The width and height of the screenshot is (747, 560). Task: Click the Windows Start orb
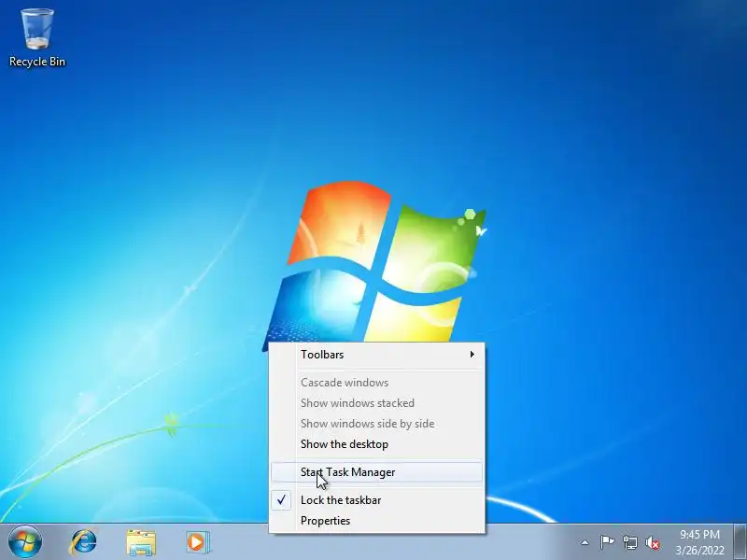[25, 542]
